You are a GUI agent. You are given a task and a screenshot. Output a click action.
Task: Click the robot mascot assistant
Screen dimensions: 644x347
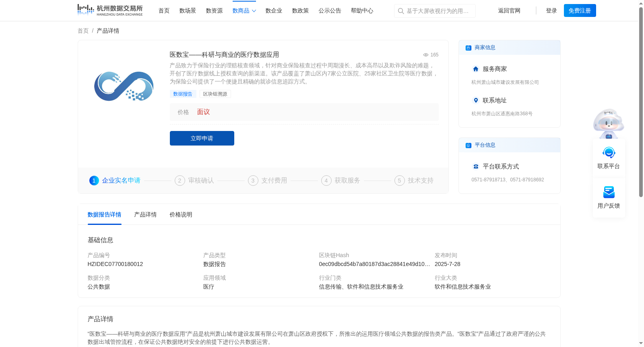609,123
